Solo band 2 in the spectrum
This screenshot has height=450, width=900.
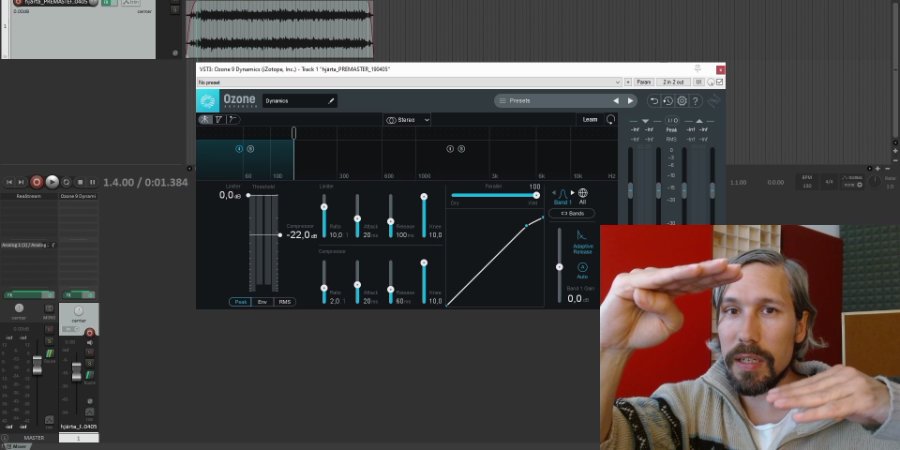pos(461,149)
